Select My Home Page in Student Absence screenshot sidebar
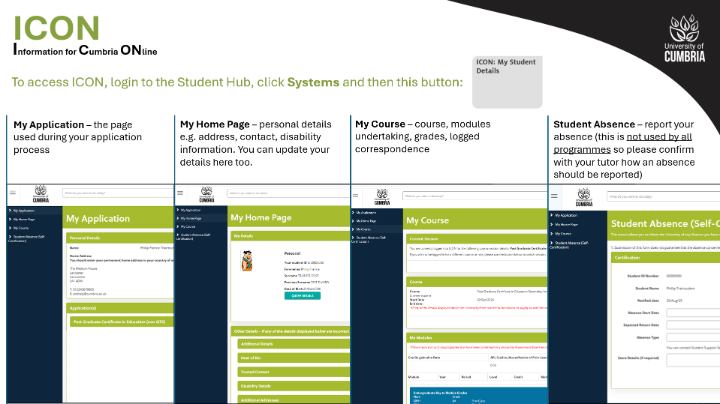Screen dimensions: 720x404 tap(564, 224)
